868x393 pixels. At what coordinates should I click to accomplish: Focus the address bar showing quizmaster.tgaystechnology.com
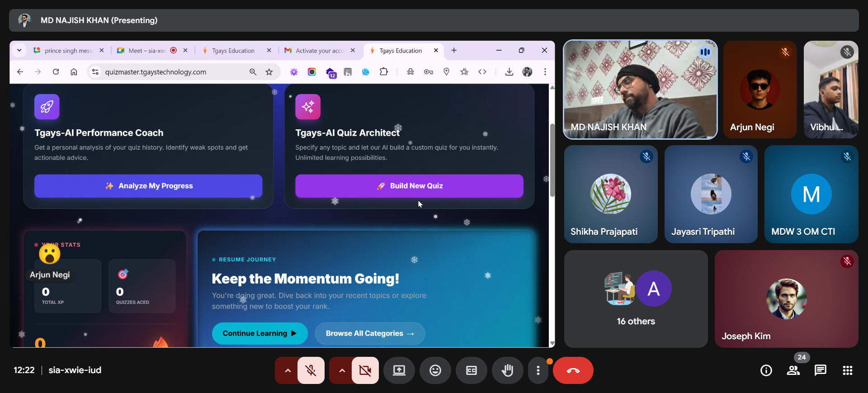[x=156, y=72]
